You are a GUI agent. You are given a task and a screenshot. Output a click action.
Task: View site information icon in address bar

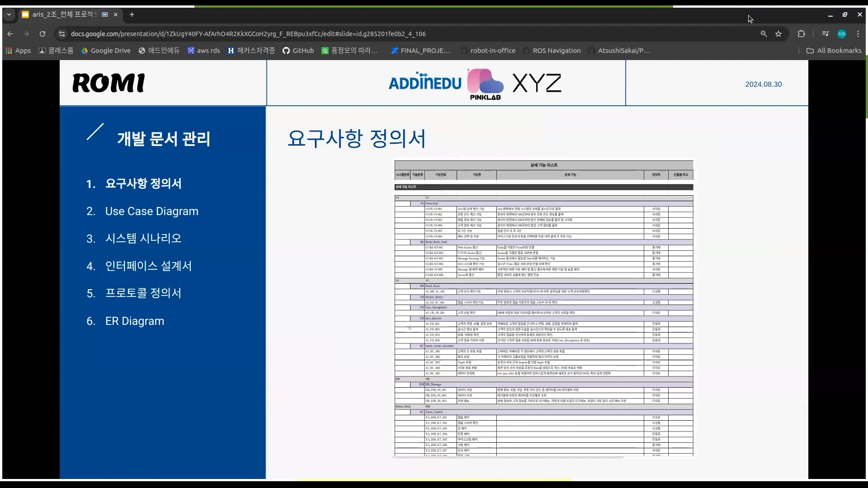[x=62, y=34]
